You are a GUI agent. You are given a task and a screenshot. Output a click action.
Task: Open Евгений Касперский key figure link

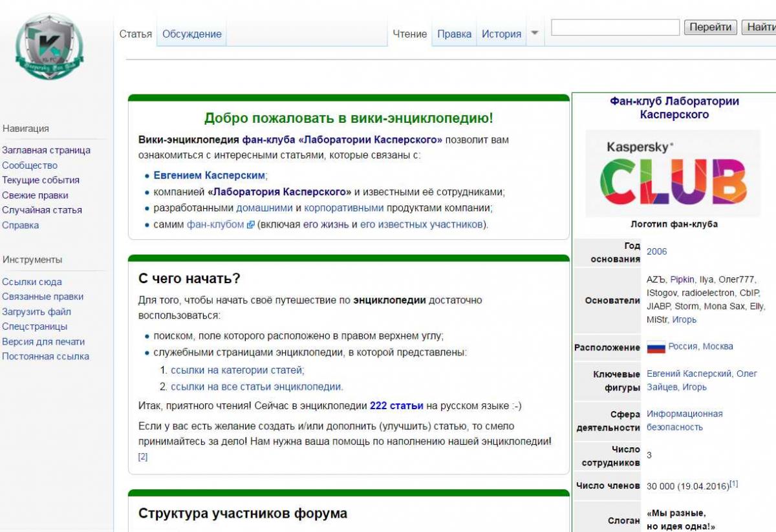pos(689,374)
